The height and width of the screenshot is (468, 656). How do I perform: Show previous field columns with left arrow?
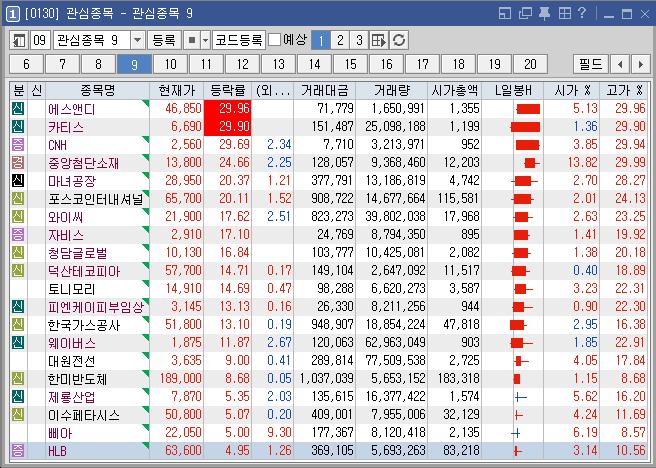point(620,64)
